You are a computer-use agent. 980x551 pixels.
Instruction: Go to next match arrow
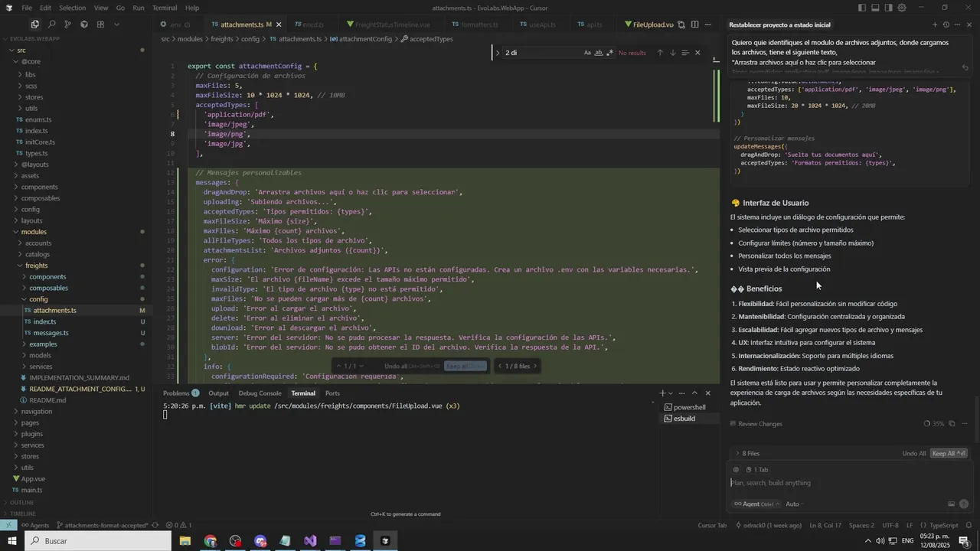672,53
